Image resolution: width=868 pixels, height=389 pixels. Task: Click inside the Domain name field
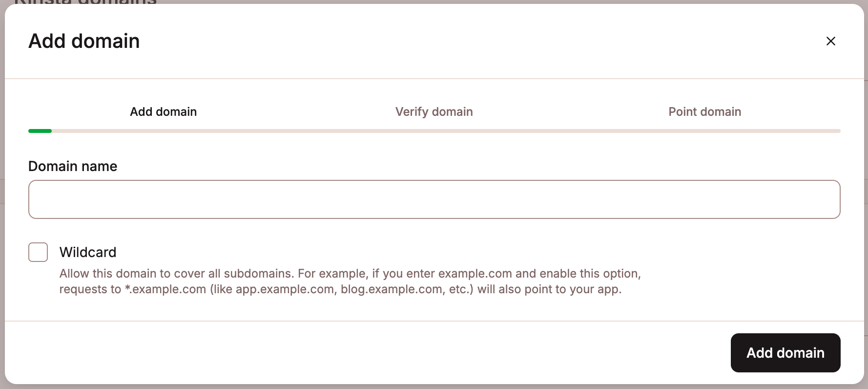pyautogui.click(x=434, y=199)
